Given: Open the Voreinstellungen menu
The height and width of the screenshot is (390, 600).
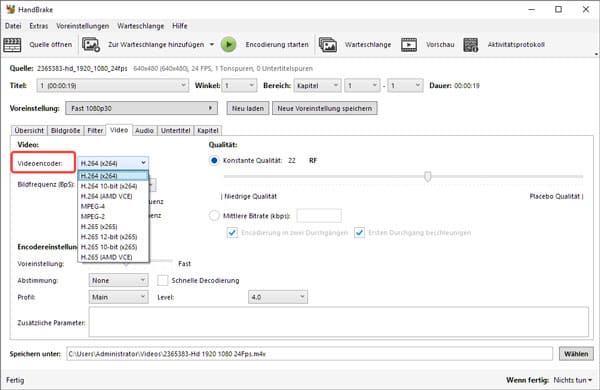Looking at the screenshot, I should [x=83, y=26].
